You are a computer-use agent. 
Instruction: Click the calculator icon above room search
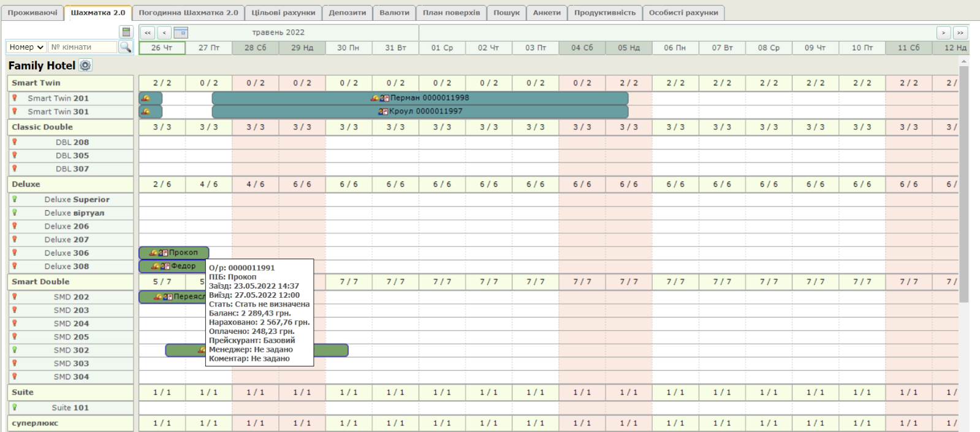pos(126,32)
